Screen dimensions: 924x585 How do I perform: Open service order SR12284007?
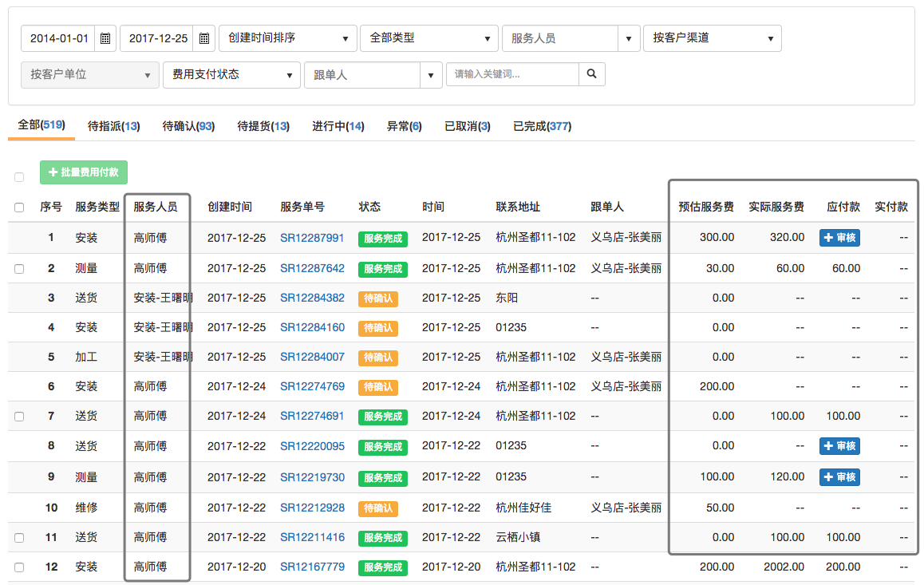312,357
